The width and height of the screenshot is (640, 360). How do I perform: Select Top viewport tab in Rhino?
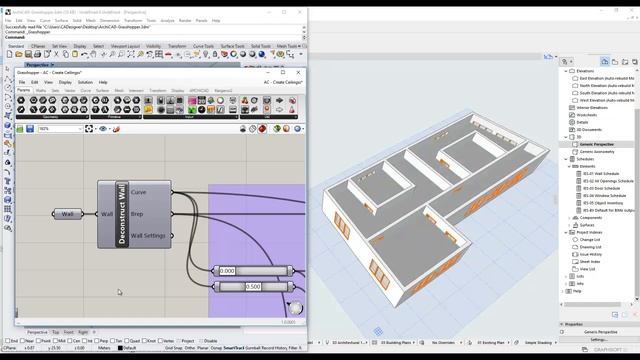click(x=56, y=332)
